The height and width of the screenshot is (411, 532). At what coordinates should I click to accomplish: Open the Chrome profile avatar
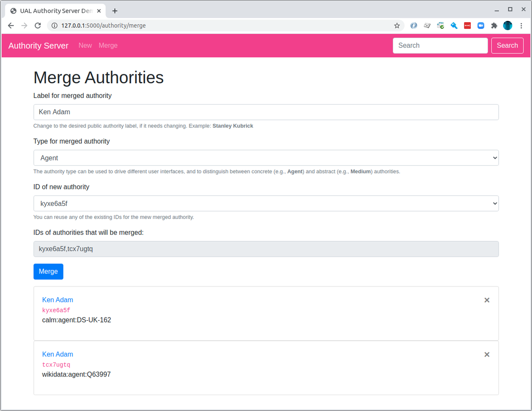pyautogui.click(x=507, y=25)
